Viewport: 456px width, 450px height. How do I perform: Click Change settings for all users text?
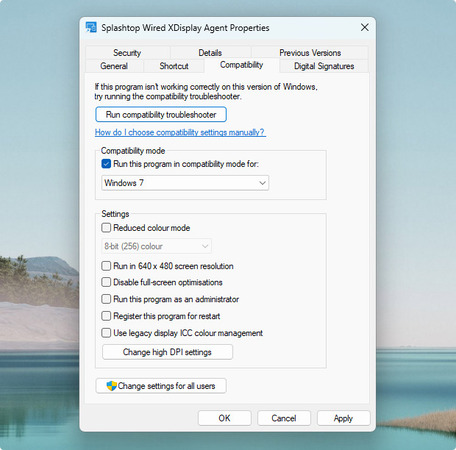pos(166,386)
